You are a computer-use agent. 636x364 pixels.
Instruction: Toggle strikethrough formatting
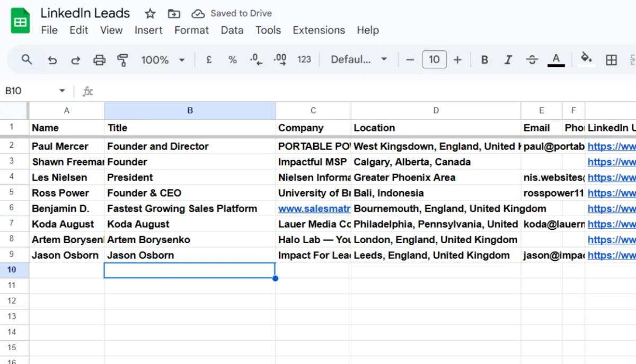[x=532, y=60]
